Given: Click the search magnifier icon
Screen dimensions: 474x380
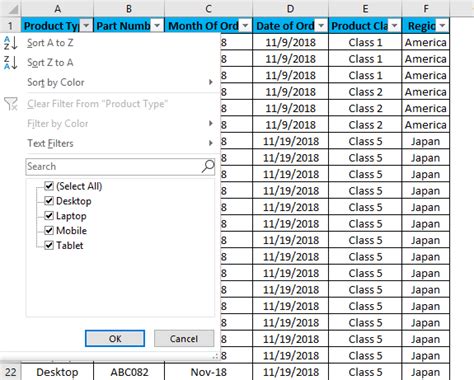Looking at the screenshot, I should (x=208, y=166).
